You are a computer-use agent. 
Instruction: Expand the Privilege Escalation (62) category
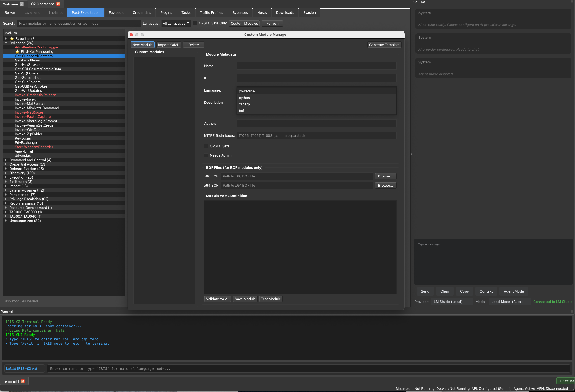click(6, 199)
